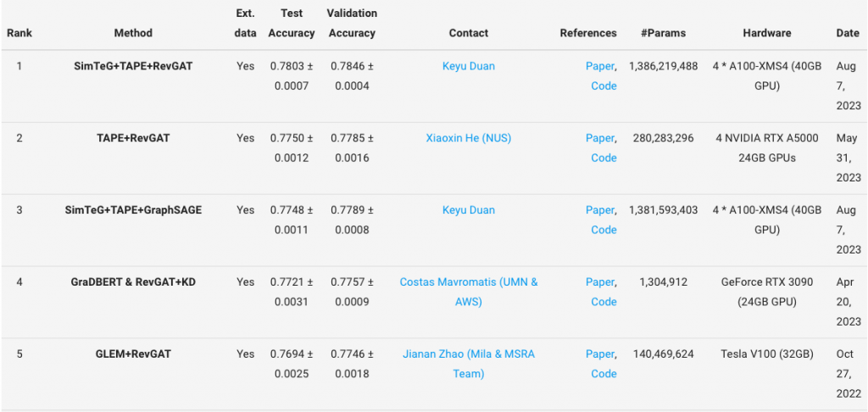Click the #Params column header
868x412 pixels.
tap(664, 33)
